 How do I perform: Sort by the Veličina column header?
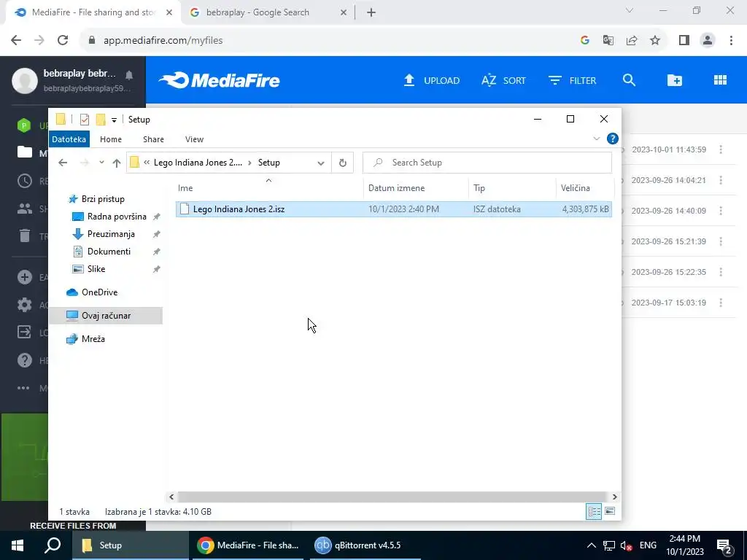point(585,188)
